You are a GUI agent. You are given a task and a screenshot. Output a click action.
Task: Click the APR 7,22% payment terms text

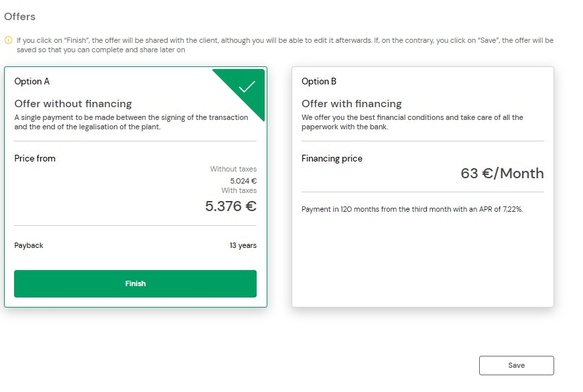pos(412,209)
